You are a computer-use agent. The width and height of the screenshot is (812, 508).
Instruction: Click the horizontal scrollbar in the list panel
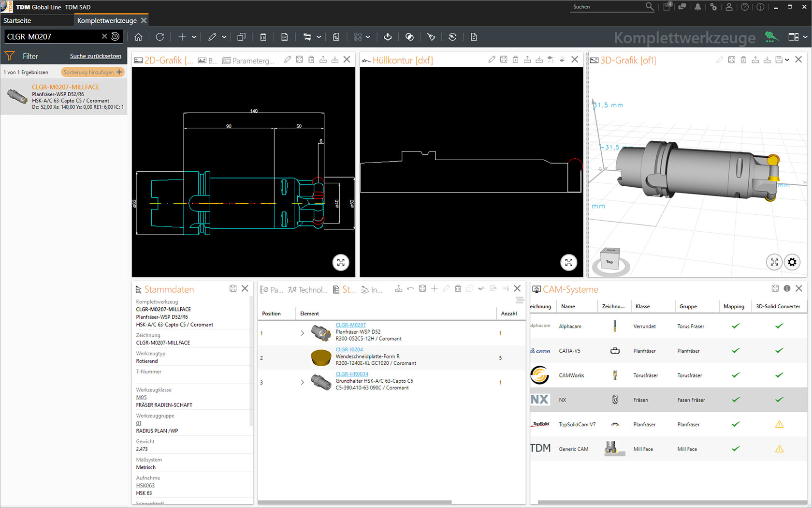(x=355, y=502)
